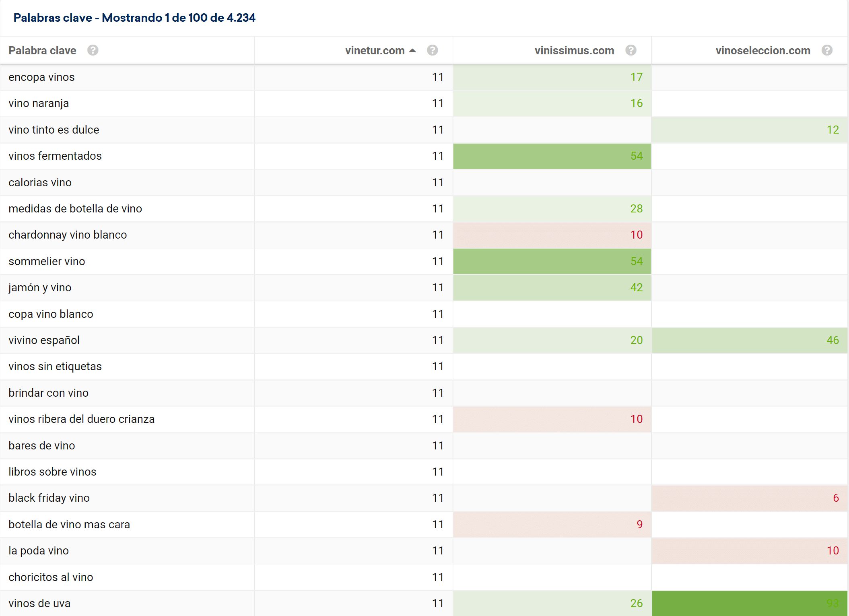Click 46 value in vivino español row

point(832,340)
